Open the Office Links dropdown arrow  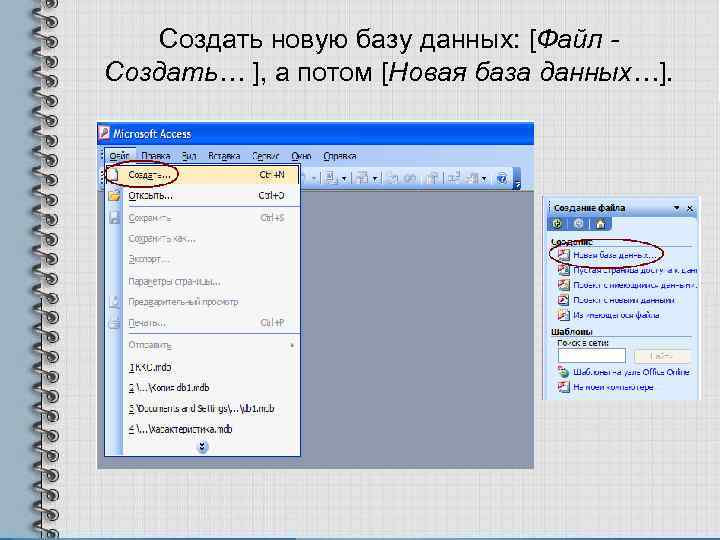pos(344,179)
